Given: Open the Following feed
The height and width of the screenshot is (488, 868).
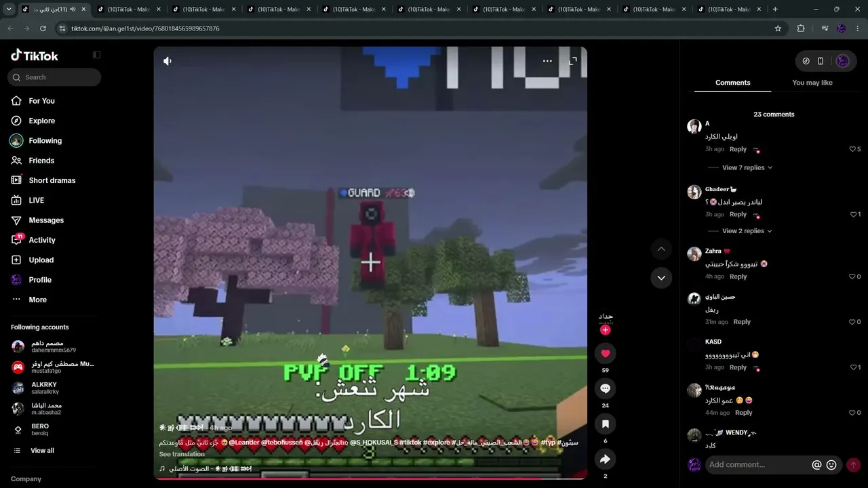Looking at the screenshot, I should (x=45, y=141).
